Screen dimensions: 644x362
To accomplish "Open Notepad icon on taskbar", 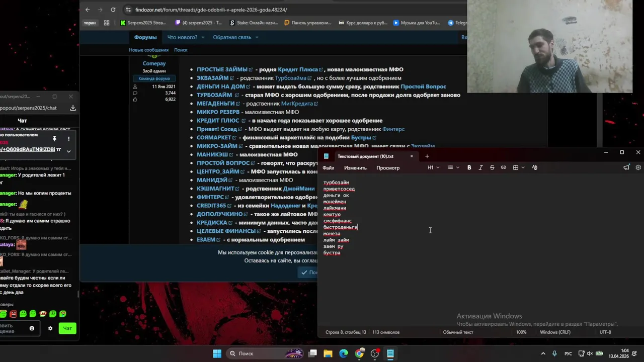I will click(x=390, y=353).
